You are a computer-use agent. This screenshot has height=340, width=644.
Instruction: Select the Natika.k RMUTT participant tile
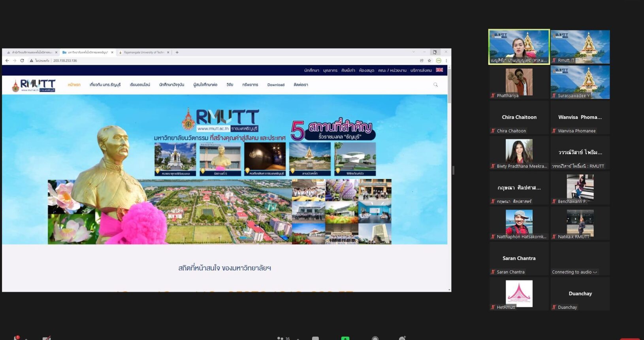[580, 223]
